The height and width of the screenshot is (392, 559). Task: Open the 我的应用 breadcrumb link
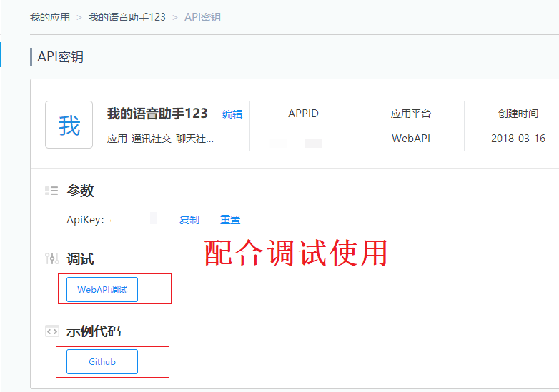[x=50, y=17]
